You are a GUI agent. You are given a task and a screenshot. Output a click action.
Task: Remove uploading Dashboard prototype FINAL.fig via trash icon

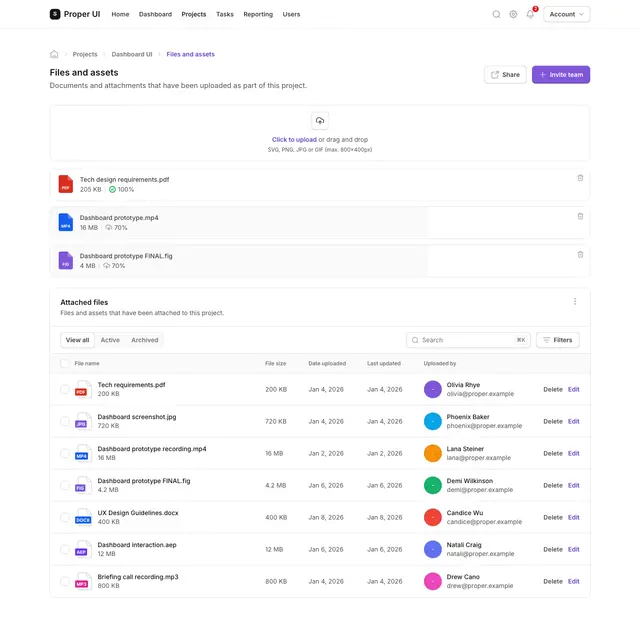click(580, 255)
